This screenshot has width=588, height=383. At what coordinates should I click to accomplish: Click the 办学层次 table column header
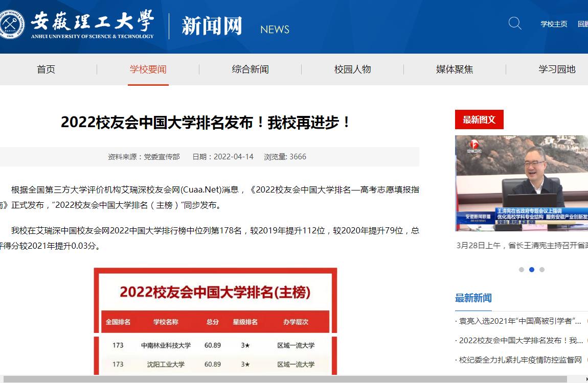296,322
